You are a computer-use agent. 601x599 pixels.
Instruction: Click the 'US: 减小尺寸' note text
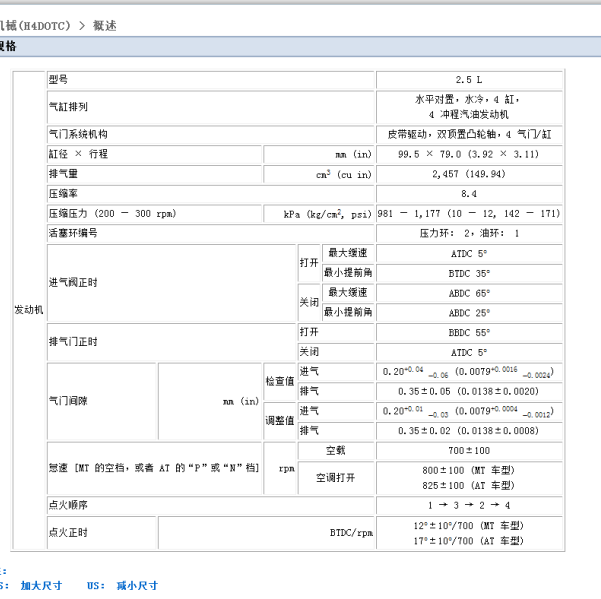(x=122, y=586)
